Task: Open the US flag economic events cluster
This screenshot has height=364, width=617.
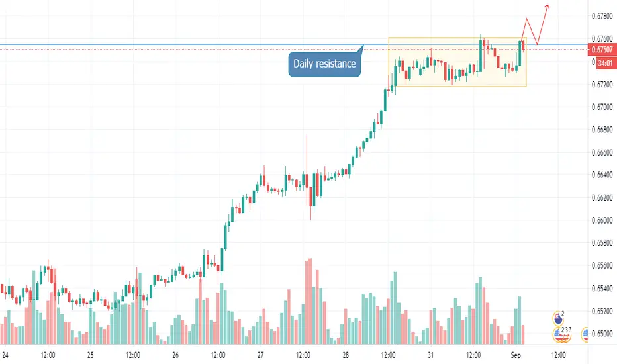Action: coord(561,334)
